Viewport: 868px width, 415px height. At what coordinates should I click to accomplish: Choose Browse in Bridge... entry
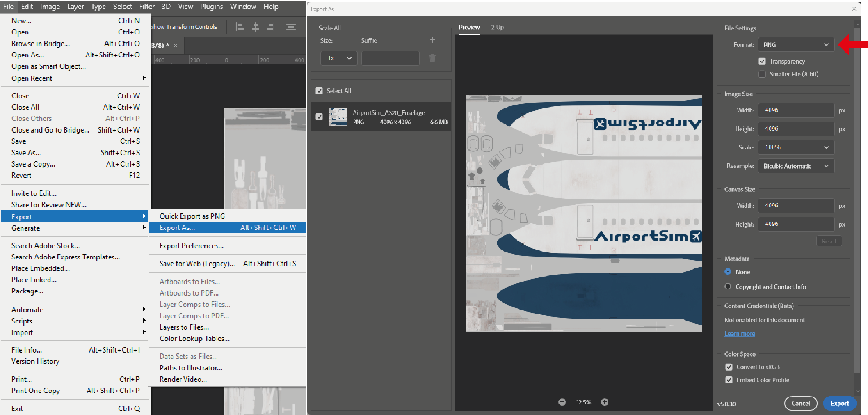(76, 43)
